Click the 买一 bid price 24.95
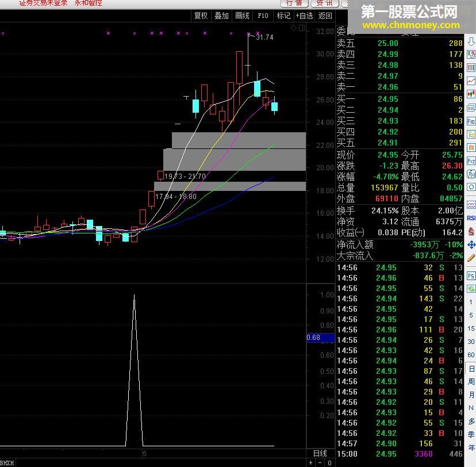The height and width of the screenshot is (467, 476). (x=387, y=99)
